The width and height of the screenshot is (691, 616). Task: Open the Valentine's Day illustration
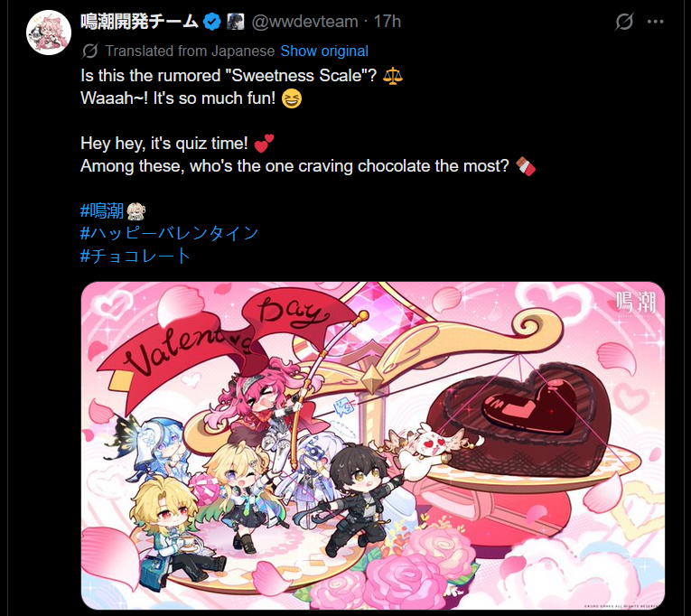373,445
